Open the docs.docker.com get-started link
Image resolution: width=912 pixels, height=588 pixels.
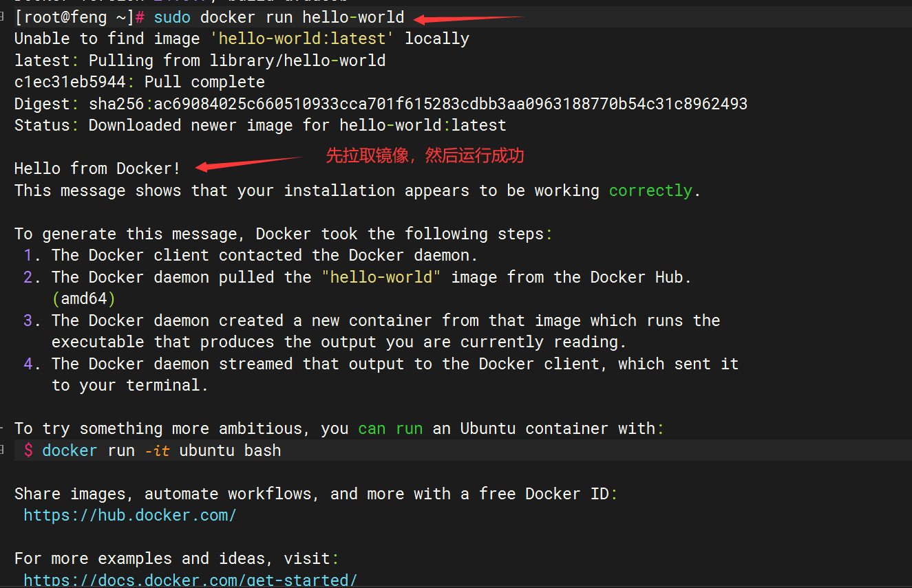tap(190, 580)
